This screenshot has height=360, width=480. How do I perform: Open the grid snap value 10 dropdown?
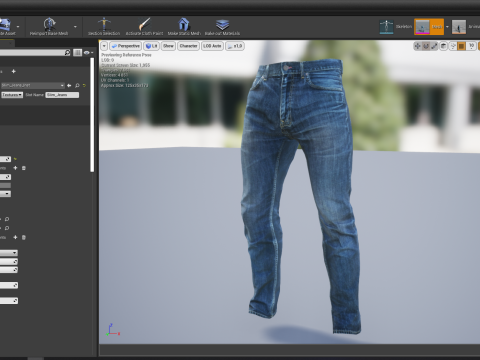click(471, 46)
